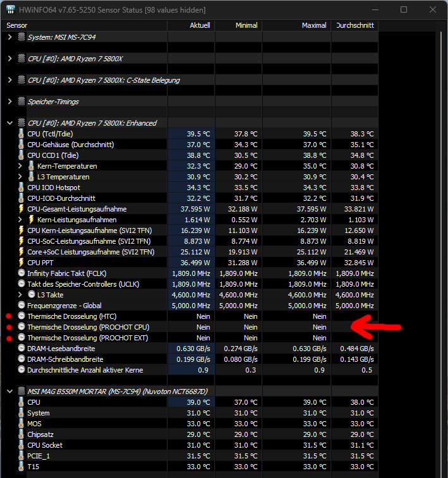This screenshot has height=478, width=448.
Task: Click icon beside DRAM-Lesebandbreite
Action: click(21, 348)
